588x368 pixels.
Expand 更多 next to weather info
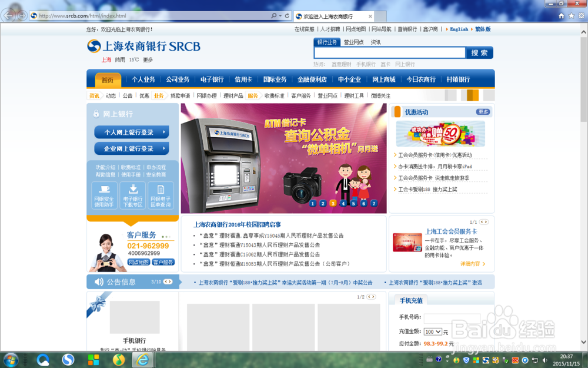(x=148, y=59)
